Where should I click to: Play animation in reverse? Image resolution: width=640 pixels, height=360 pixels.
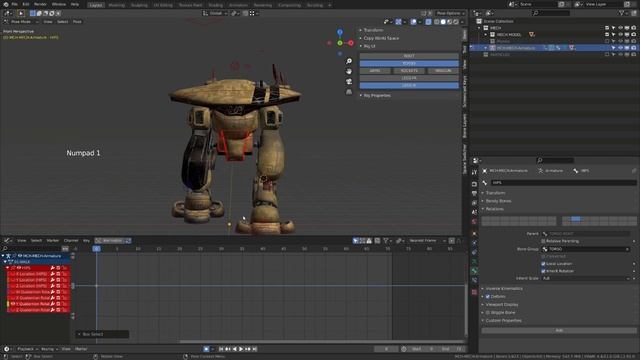click(234, 349)
